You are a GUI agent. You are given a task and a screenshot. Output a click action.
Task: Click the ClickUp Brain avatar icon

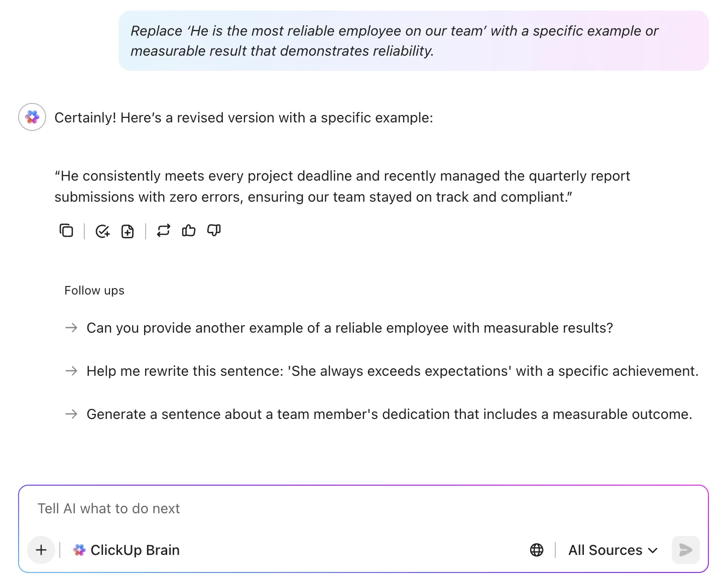(x=32, y=117)
